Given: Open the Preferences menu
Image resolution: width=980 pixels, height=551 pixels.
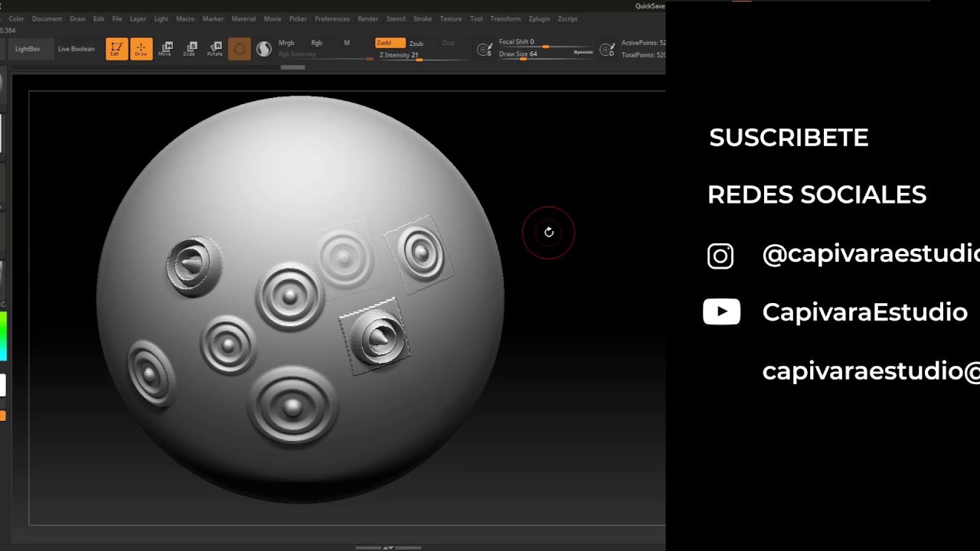Looking at the screenshot, I should pyautogui.click(x=332, y=18).
